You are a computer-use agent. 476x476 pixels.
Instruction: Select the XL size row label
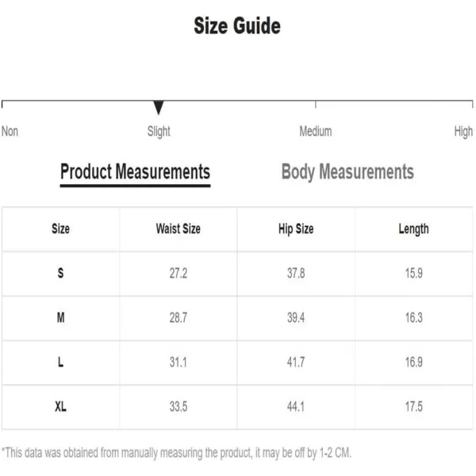pyautogui.click(x=61, y=406)
